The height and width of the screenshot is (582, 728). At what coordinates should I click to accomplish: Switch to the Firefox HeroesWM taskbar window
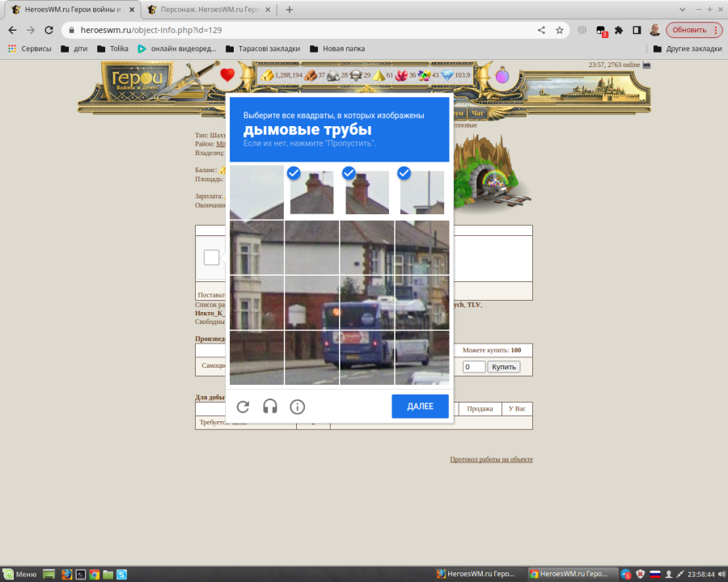coord(476,575)
